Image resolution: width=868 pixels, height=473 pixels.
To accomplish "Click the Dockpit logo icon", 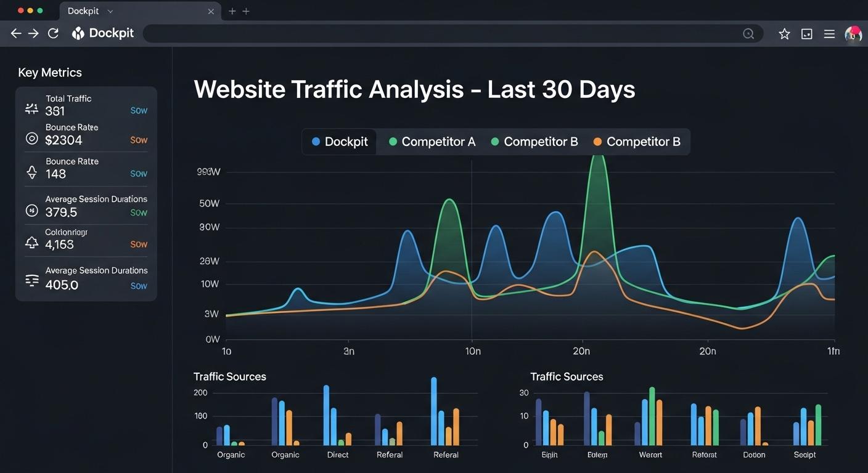I will click(x=78, y=33).
